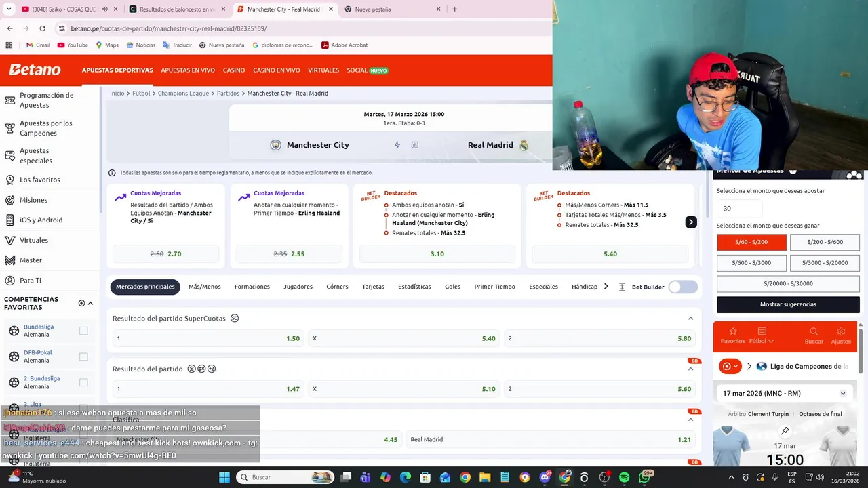
Task: Open the Programación de Apuestas sidebar icon
Action: [9, 100]
